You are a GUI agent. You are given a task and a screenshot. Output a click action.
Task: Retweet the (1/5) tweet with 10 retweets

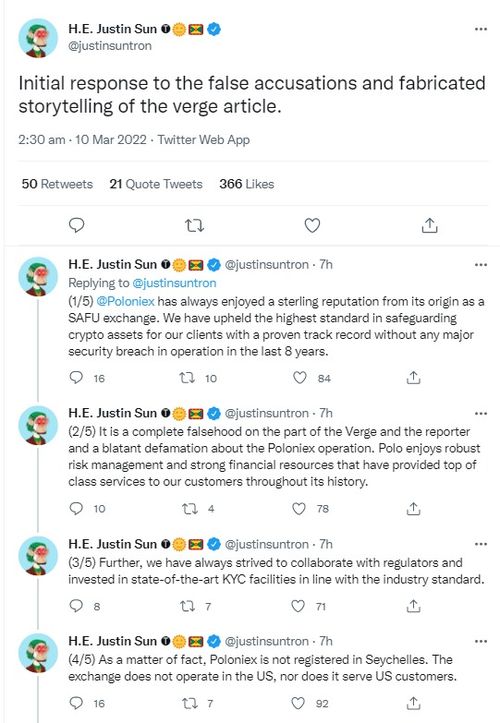[x=187, y=378]
